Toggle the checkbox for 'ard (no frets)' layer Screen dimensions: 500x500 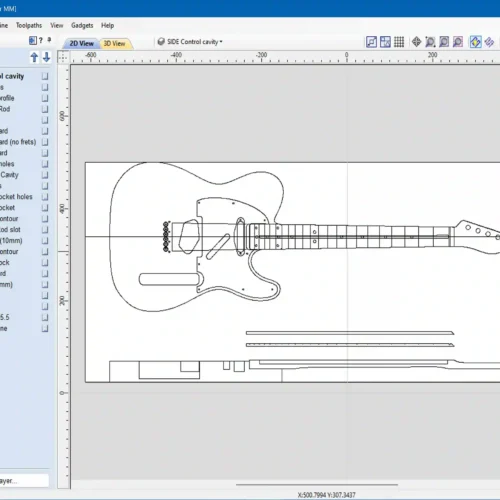pos(45,142)
